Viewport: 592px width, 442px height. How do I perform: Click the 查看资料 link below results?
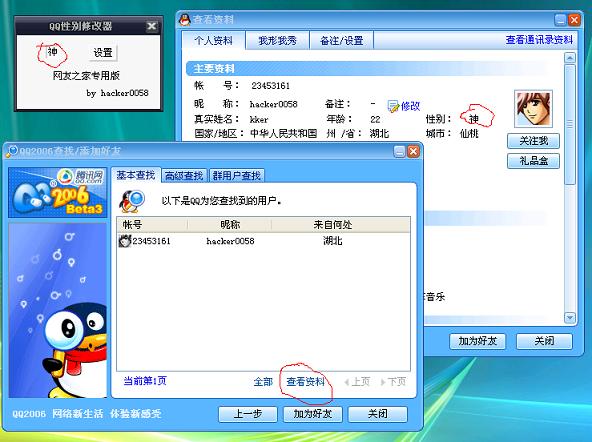(305, 382)
